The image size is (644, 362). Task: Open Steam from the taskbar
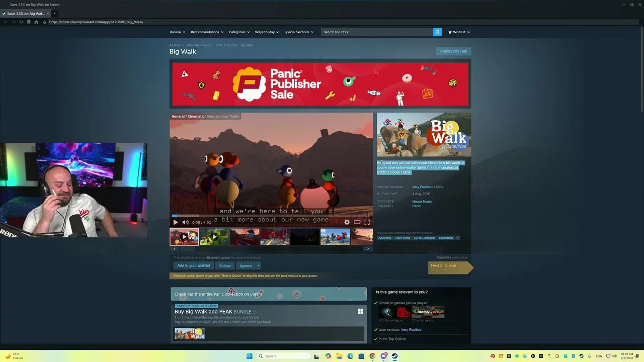[394, 356]
